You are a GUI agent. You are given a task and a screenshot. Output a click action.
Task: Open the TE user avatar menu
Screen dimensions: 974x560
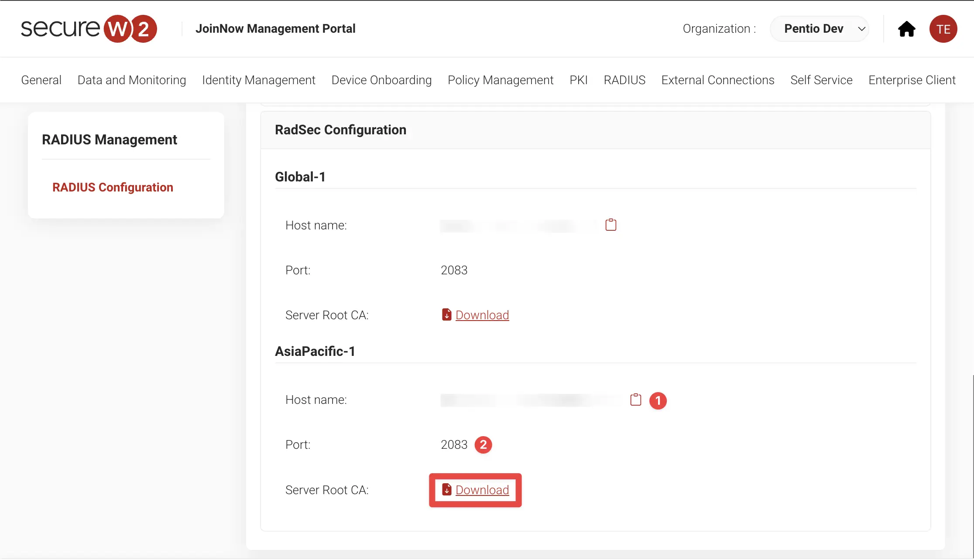[943, 29]
